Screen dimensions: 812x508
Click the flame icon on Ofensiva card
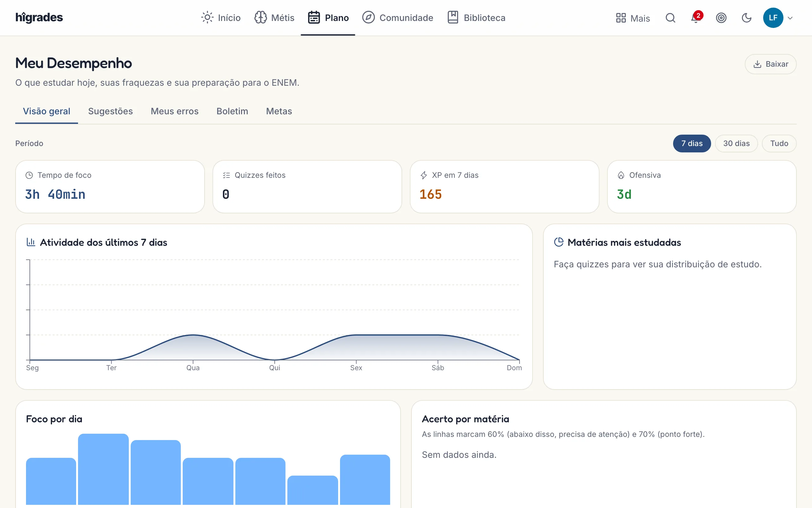pyautogui.click(x=621, y=175)
